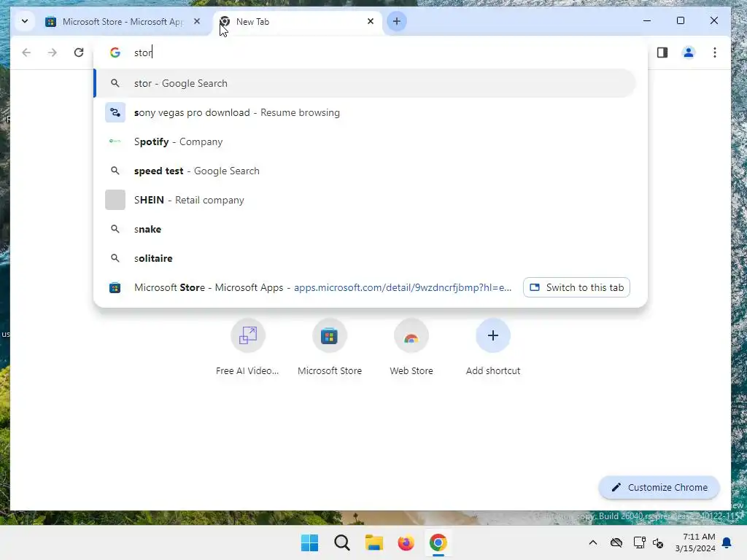The height and width of the screenshot is (560, 747).
Task: Close the New Tab tab
Action: (x=371, y=21)
